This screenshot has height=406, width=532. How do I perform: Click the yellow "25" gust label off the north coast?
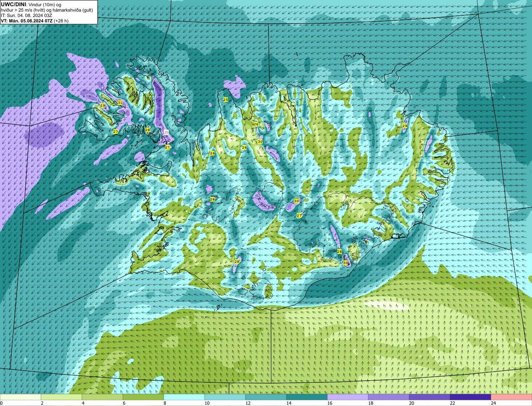[226, 100]
